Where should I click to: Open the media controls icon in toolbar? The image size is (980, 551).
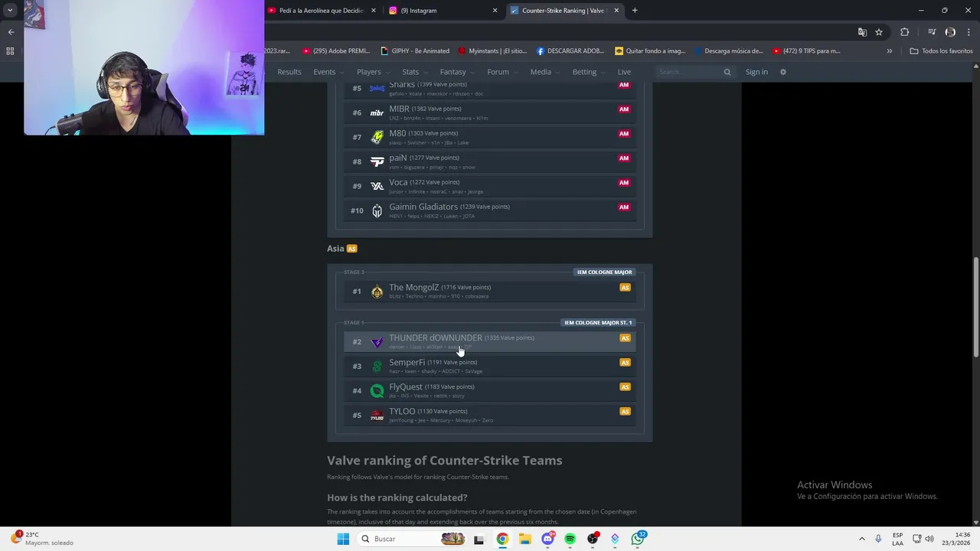point(932,32)
